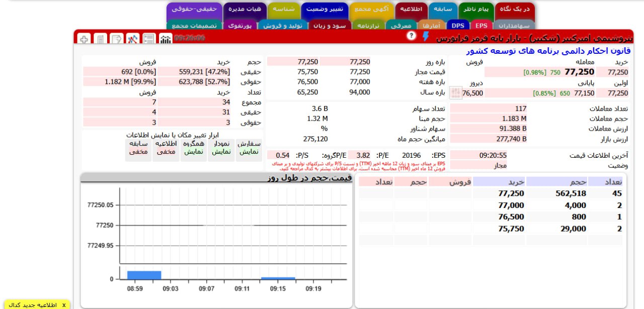The image size is (644, 309).
Task: Click the building-shaped icon in the red header
Action: pyautogui.click(x=101, y=38)
